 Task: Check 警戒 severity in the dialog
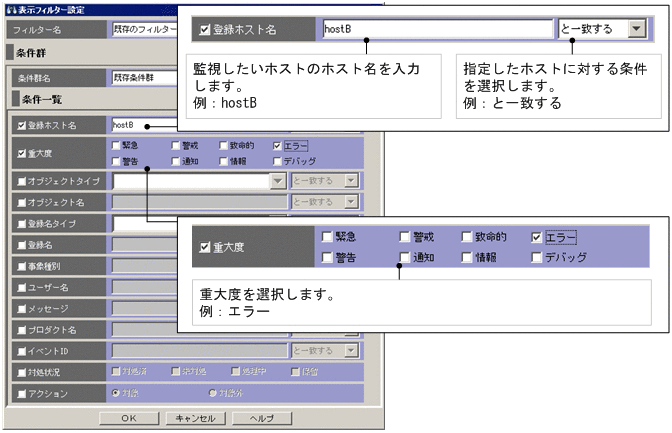pyautogui.click(x=175, y=146)
